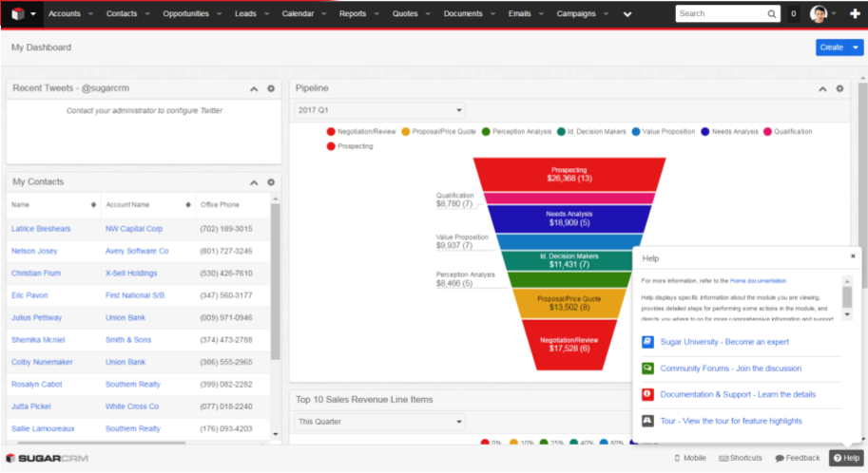Toggle Qualification legend item
This screenshot has width=868, height=473.
tap(788, 132)
